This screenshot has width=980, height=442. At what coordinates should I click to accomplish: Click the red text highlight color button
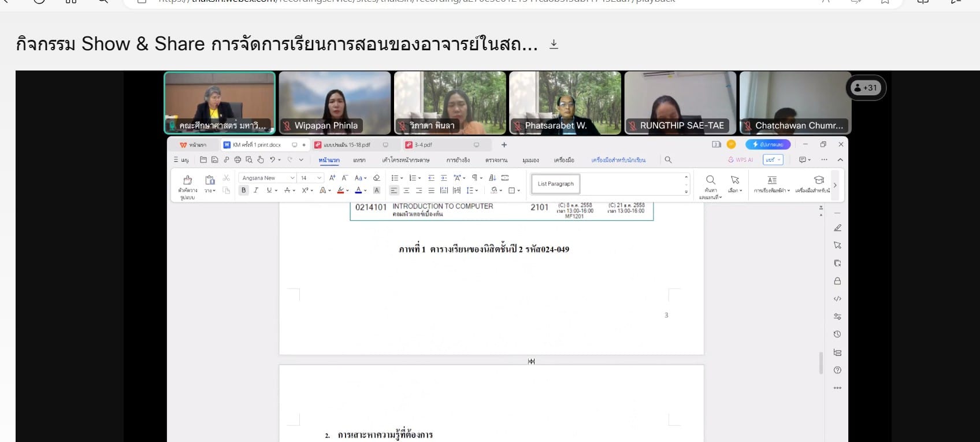[x=341, y=190]
